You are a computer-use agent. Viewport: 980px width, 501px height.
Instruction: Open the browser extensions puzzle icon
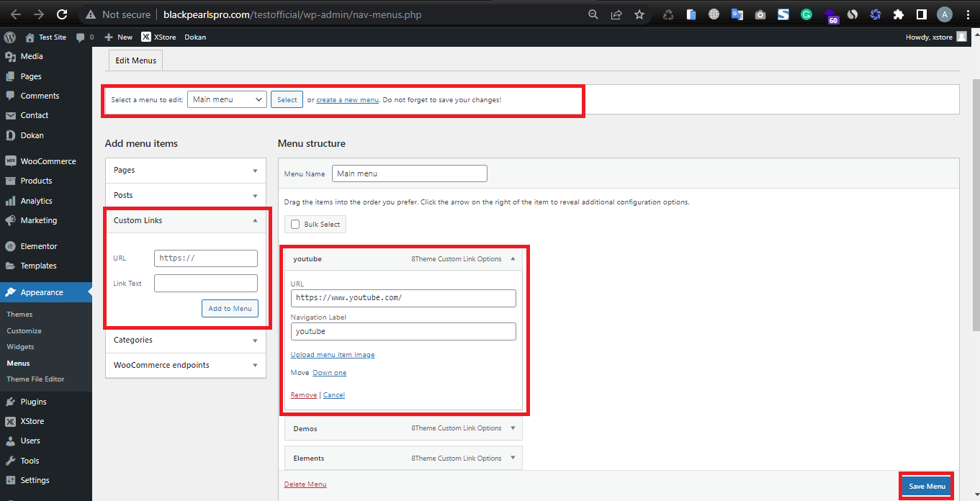(x=898, y=14)
